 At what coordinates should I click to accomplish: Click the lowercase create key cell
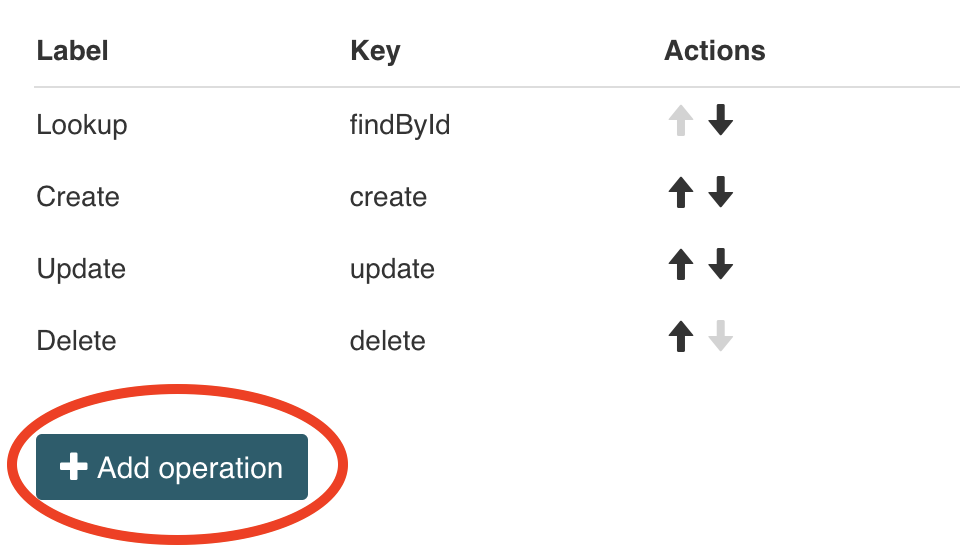(388, 197)
